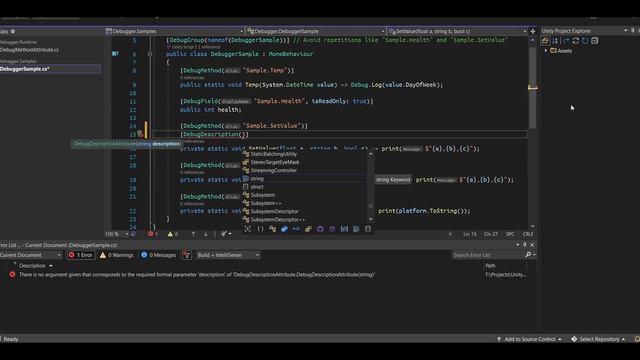The height and width of the screenshot is (360, 640).
Task: Toggle the enums filter in IntelliSense
Action: 308,229
